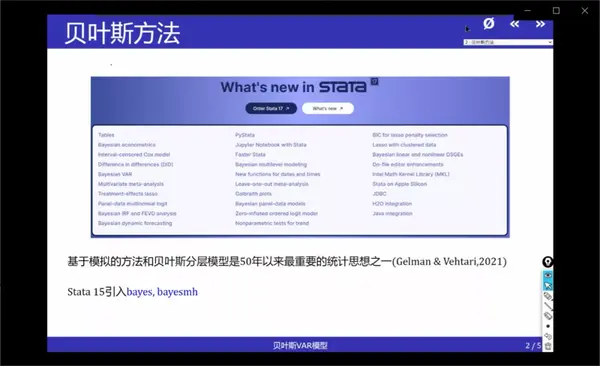Click 'JDBC' entry in right column
Screen dimensions: 600x366
(x=379, y=194)
